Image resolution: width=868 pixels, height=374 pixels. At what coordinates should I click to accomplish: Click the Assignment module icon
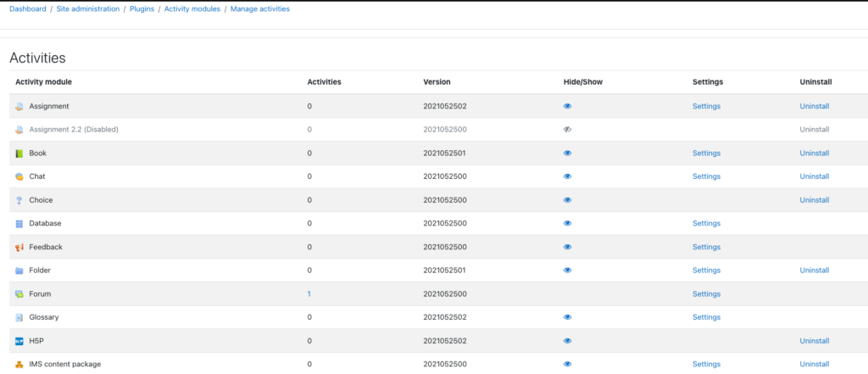coord(19,106)
